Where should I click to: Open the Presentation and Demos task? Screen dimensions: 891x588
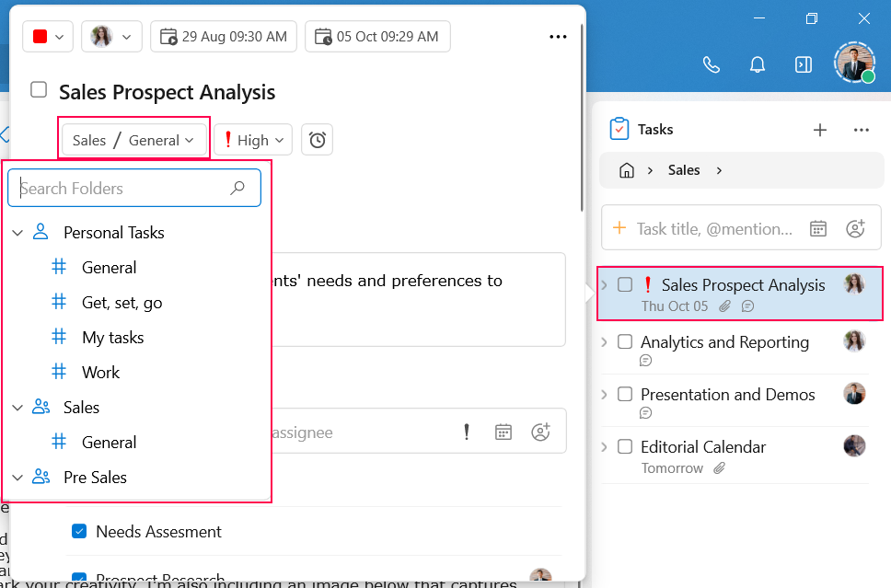point(728,394)
